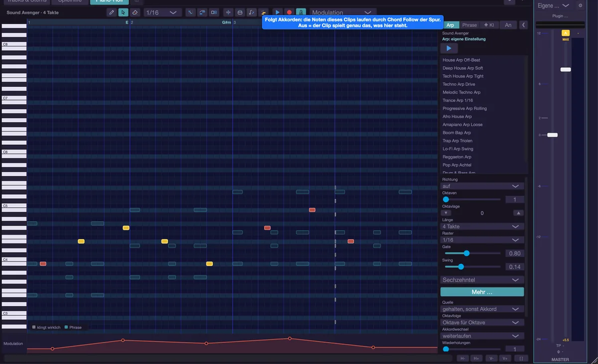Open the 1/16 grid dropdown in toolbar

[162, 12]
